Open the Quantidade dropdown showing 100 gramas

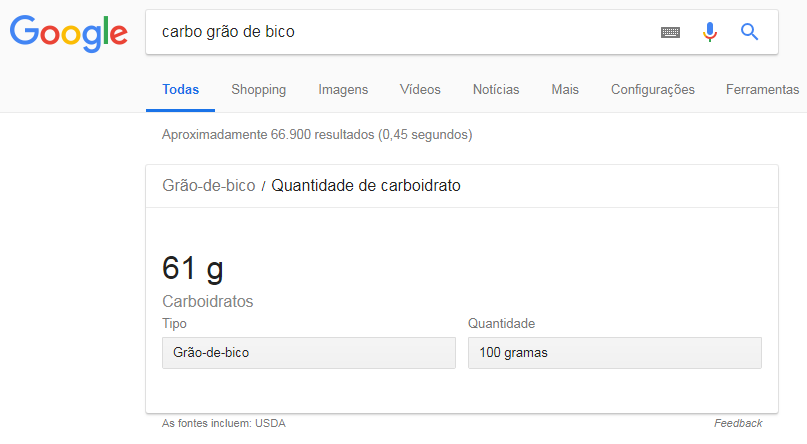pos(615,353)
